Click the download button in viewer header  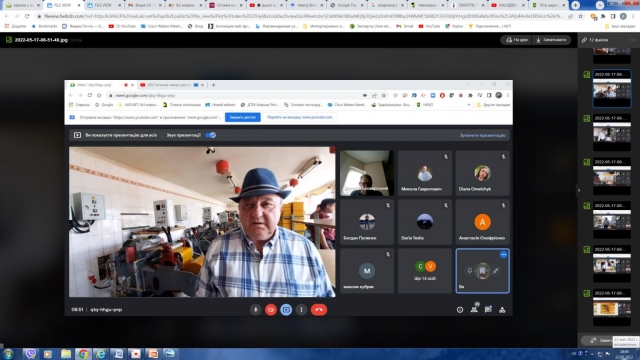pos(551,40)
